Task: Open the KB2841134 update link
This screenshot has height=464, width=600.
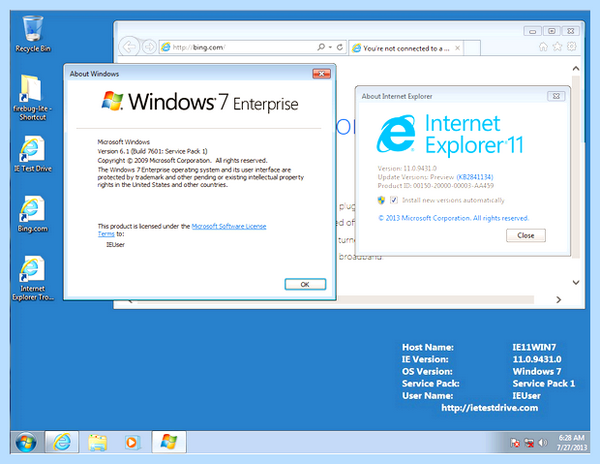Action: point(474,177)
